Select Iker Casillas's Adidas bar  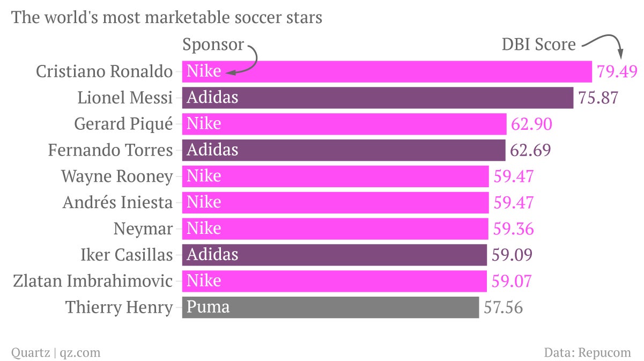tap(335, 255)
